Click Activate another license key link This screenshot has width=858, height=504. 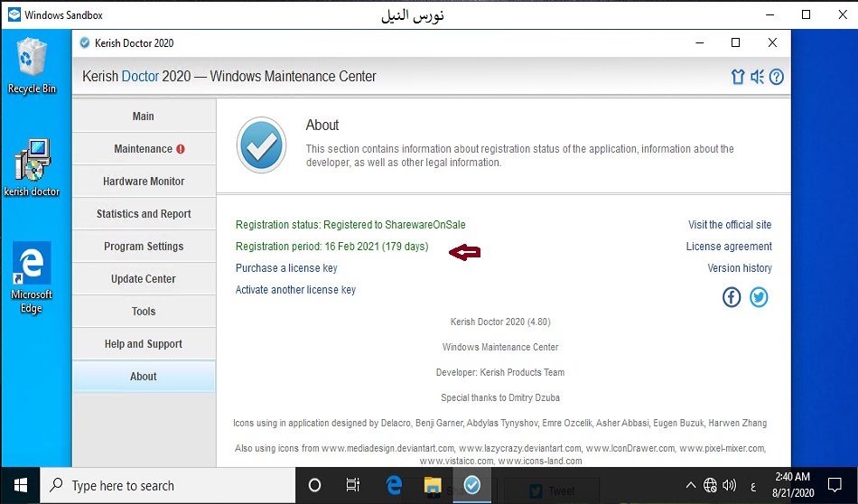pyautogui.click(x=295, y=290)
